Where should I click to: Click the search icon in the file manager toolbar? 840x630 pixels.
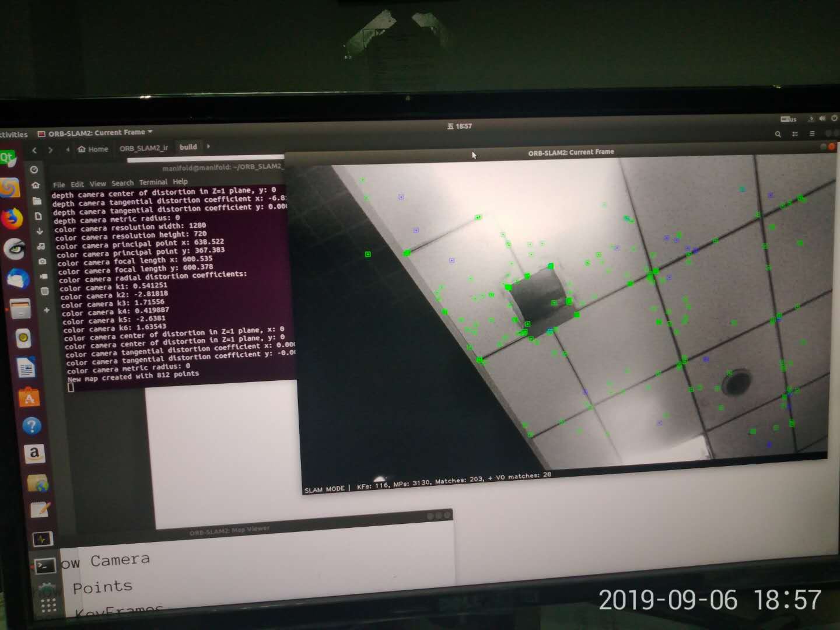[778, 134]
